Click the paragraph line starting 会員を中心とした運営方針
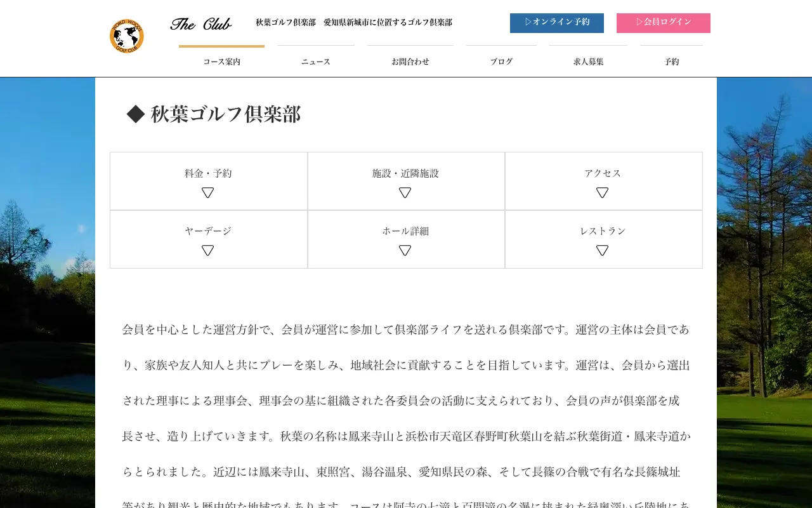Screen dimensions: 812x508 coord(406,330)
